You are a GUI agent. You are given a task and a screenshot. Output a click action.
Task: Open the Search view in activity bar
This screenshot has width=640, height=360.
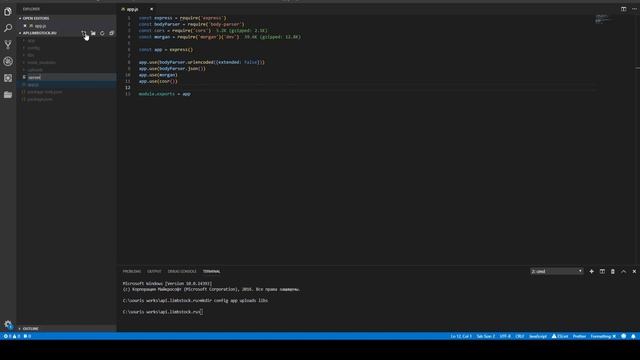click(8, 28)
